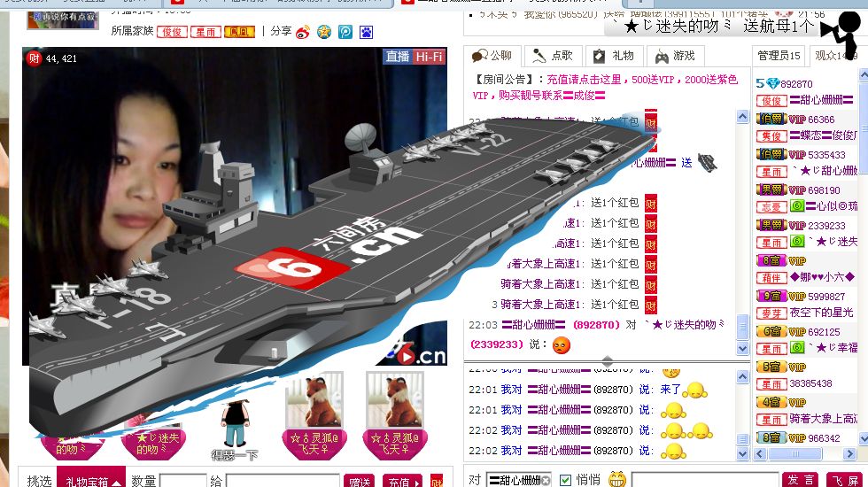Switch video mode to 直播
This screenshot has width=868, height=487.
398,57
